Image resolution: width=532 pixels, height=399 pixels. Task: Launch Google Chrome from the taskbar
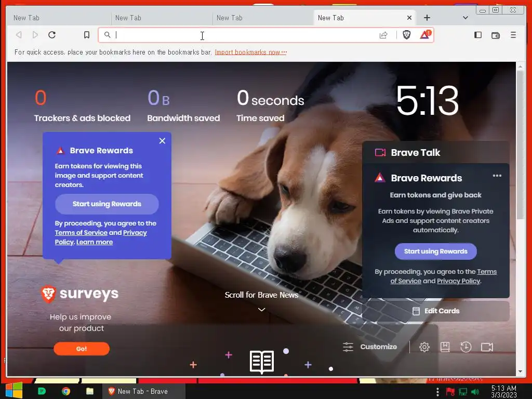point(66,391)
